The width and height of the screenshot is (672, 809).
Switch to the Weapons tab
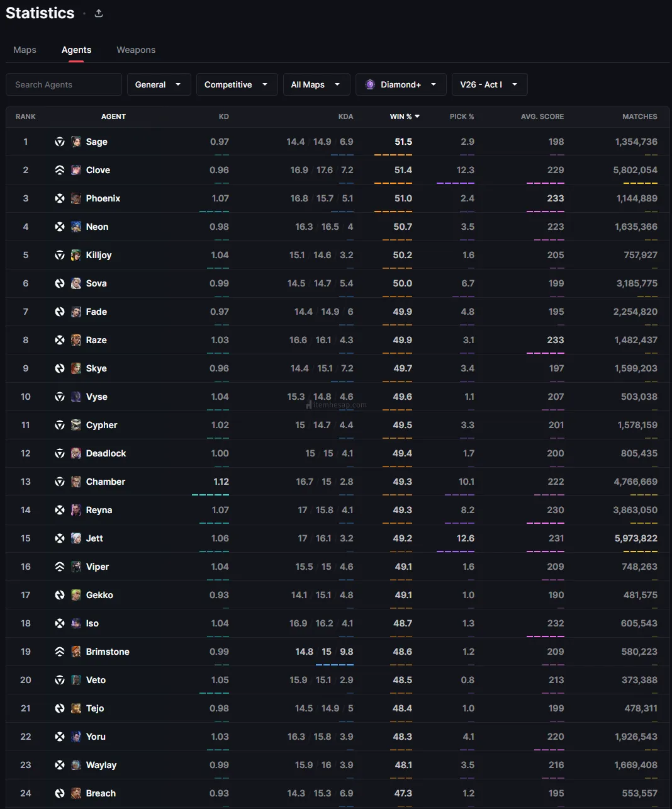[136, 50]
